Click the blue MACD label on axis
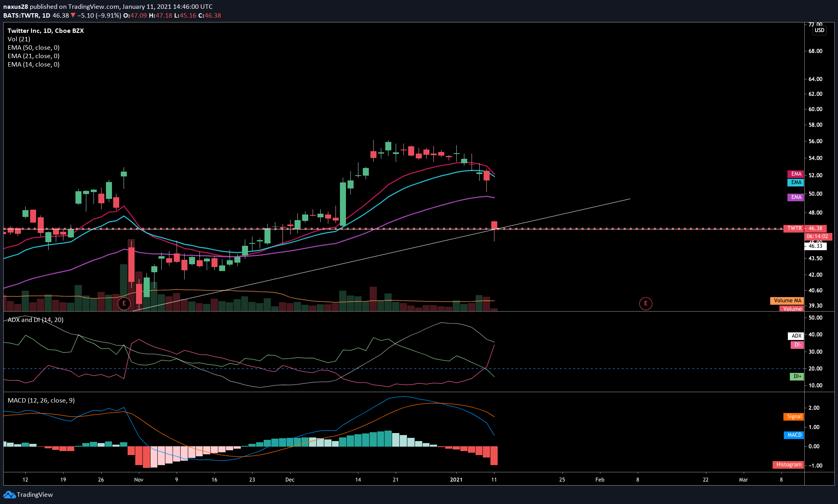The width and height of the screenshot is (838, 504). point(794,435)
